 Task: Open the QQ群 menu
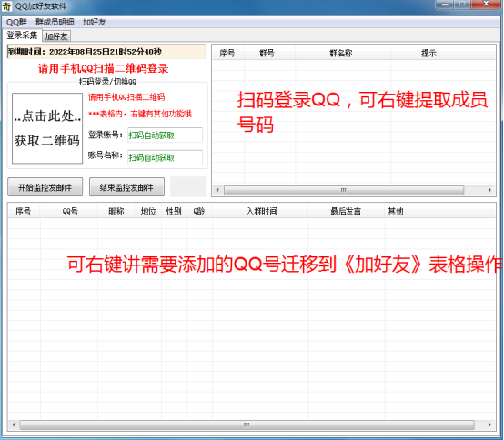coord(16,22)
